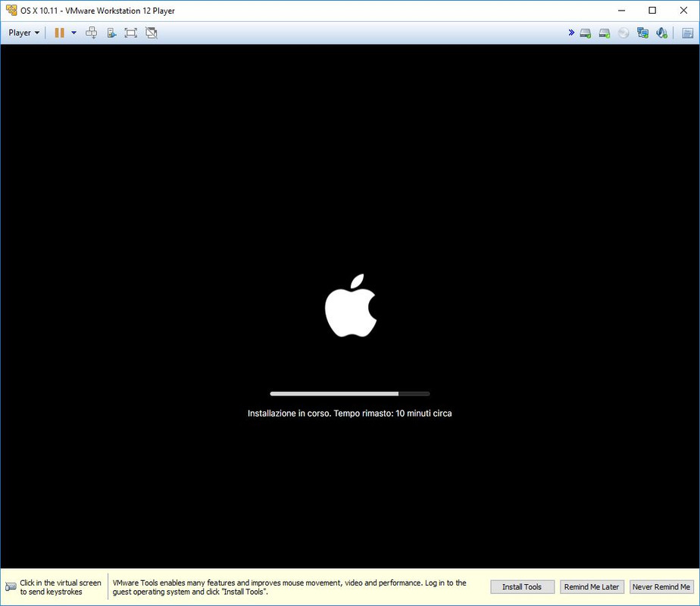The height and width of the screenshot is (606, 700).
Task: Minimize the VMware Player window
Action: coord(621,11)
